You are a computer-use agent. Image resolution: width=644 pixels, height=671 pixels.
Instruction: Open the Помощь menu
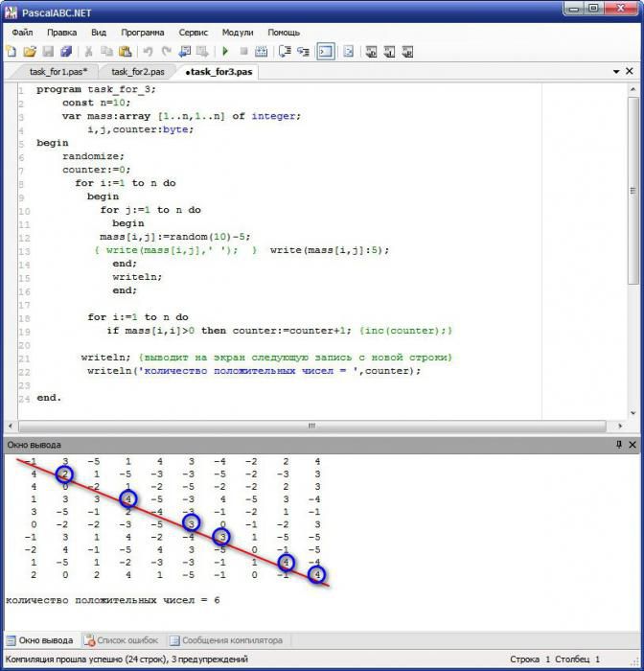[x=284, y=33]
